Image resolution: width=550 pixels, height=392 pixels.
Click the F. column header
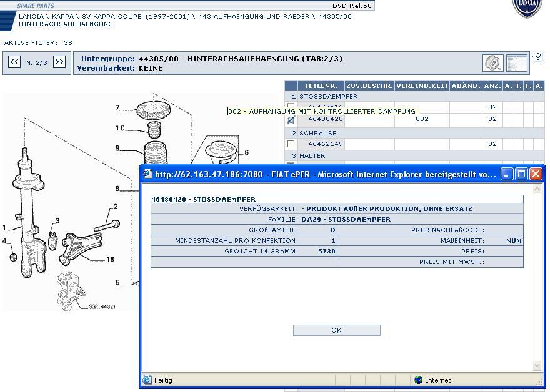pyautogui.click(x=528, y=86)
